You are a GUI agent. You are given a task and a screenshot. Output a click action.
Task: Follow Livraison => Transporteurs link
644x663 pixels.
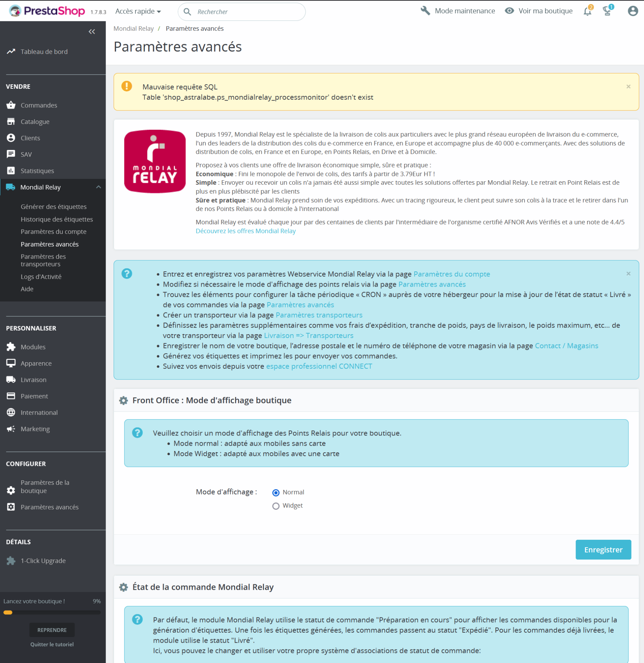coord(308,335)
